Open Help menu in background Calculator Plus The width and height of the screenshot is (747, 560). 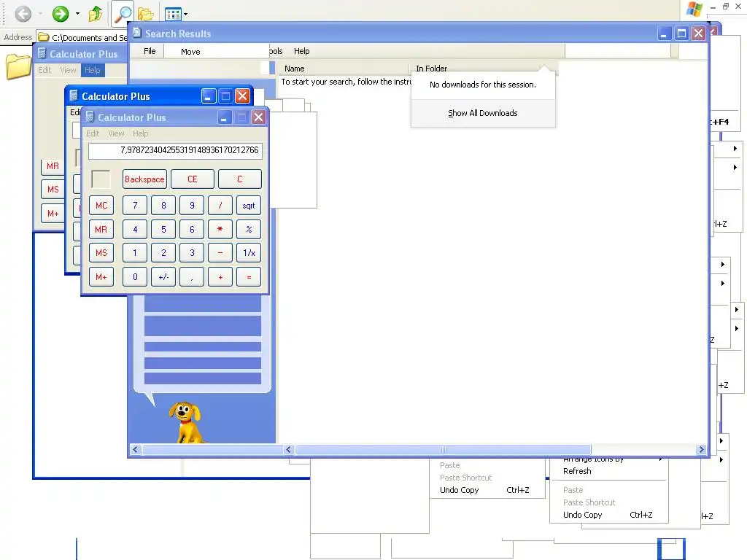[93, 70]
